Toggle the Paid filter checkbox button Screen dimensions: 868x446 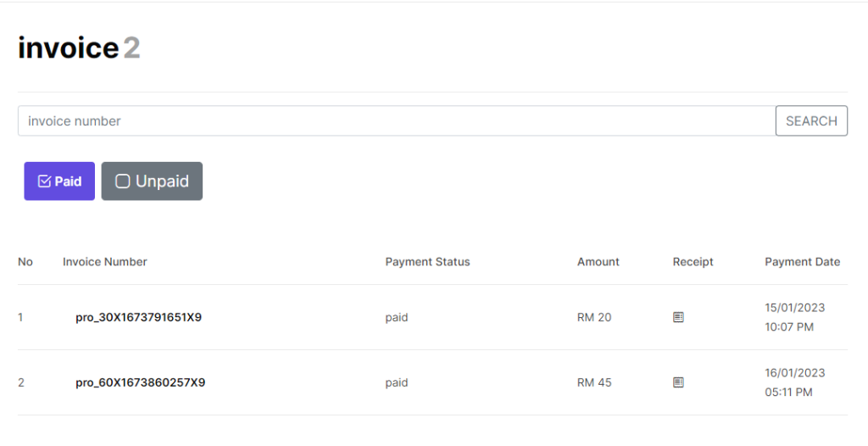(59, 181)
